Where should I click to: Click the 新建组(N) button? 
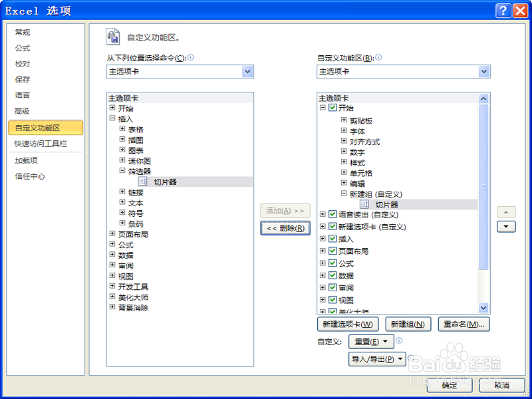pos(408,325)
